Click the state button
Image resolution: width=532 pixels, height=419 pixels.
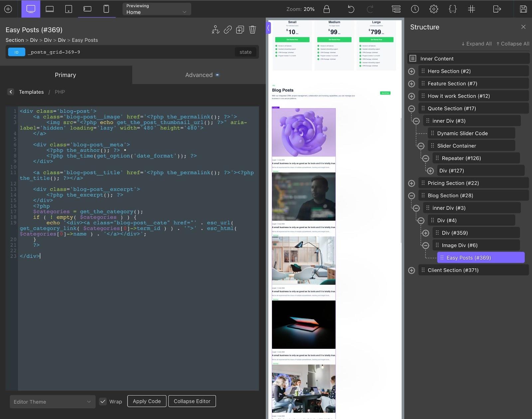tap(245, 52)
